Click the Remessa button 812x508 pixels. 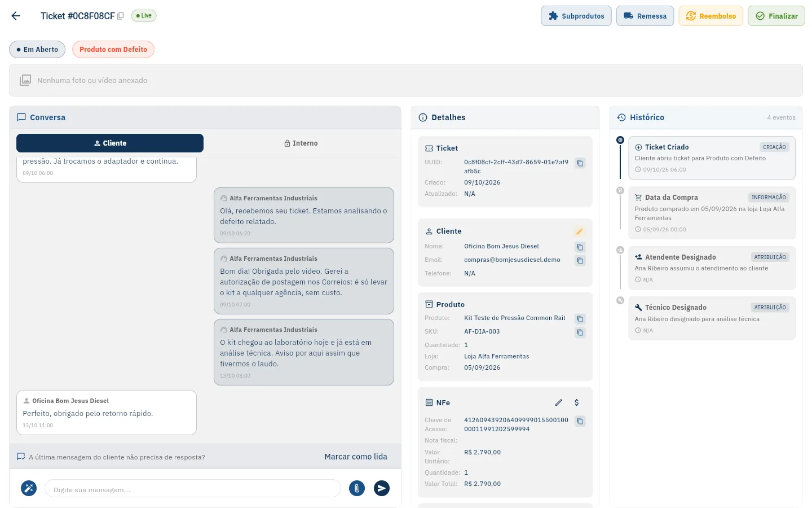pos(645,16)
